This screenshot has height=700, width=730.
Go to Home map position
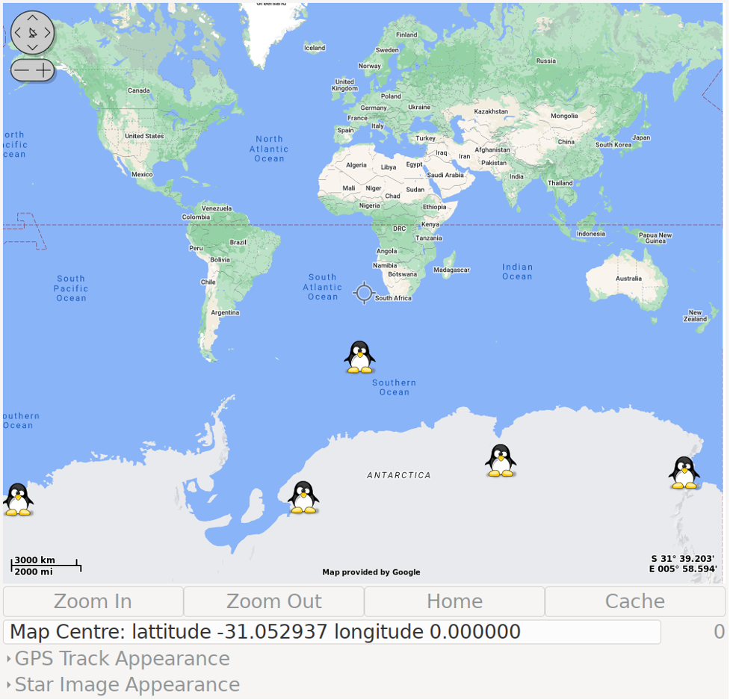tap(454, 602)
